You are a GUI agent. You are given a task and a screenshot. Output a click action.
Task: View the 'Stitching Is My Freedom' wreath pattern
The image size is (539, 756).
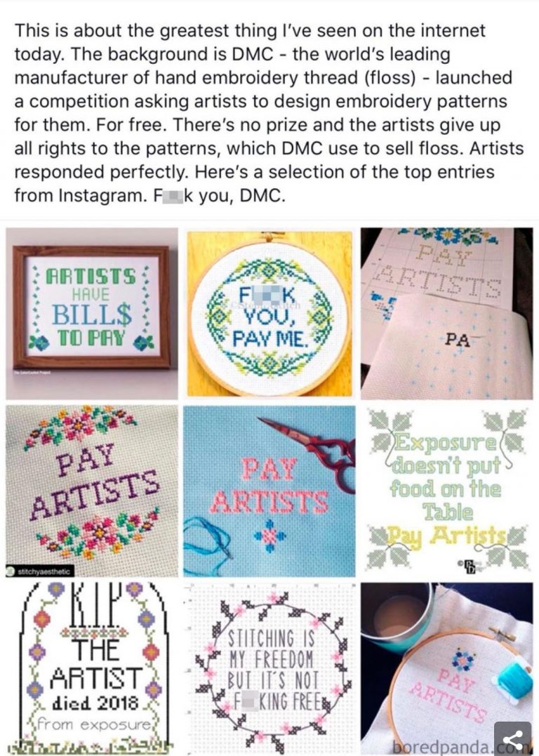tap(269, 668)
